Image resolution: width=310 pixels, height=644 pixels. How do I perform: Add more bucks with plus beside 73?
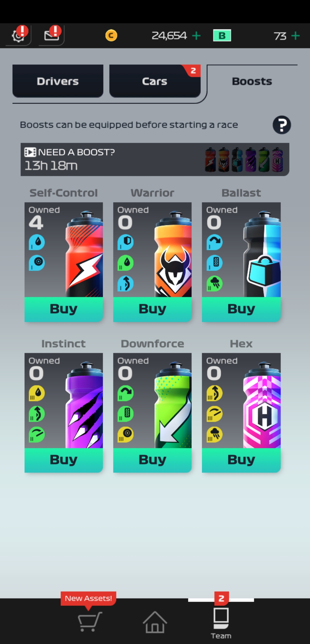pyautogui.click(x=295, y=36)
